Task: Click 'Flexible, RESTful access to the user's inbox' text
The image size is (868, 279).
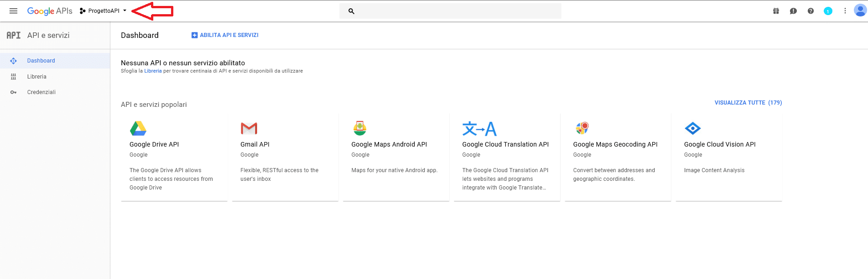Action: click(x=279, y=174)
